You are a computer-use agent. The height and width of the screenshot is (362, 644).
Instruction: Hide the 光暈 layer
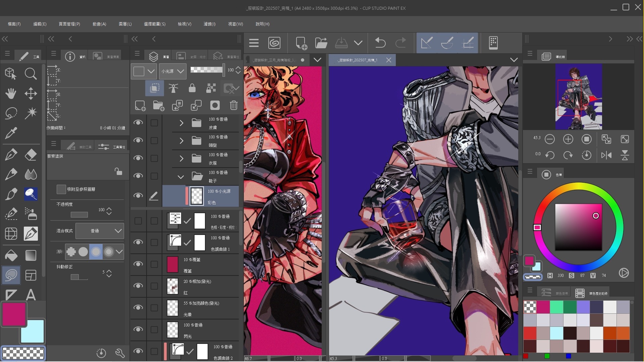point(138,308)
